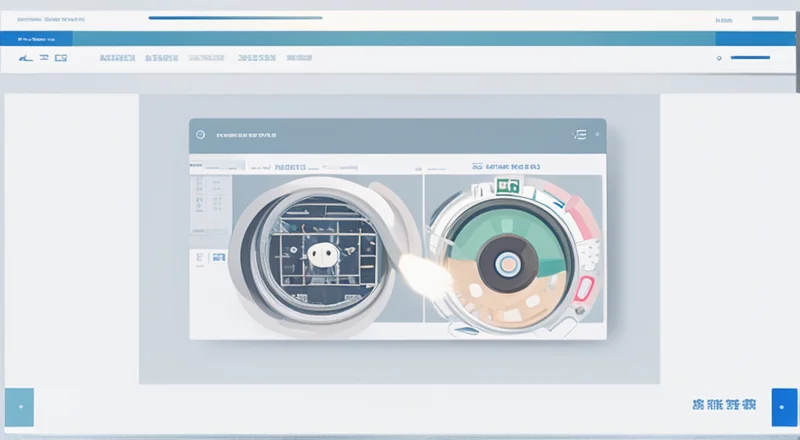Open the list menu icon in the dialog header
Screen dimensions: 800x440
pos(578,133)
